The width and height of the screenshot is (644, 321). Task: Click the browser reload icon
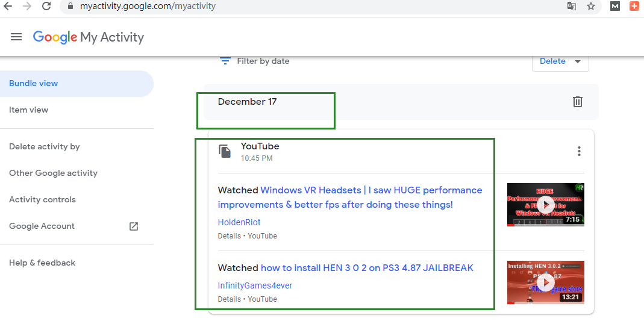point(46,7)
